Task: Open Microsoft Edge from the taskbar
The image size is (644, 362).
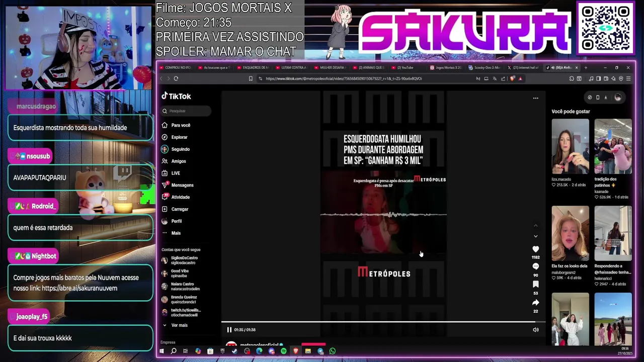Action: tap(259, 351)
